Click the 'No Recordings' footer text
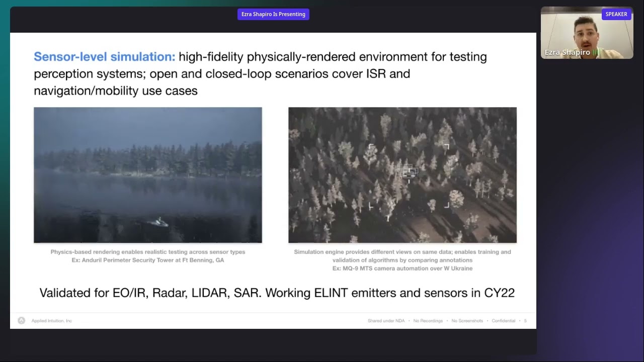This screenshot has height=362, width=644. 428,321
